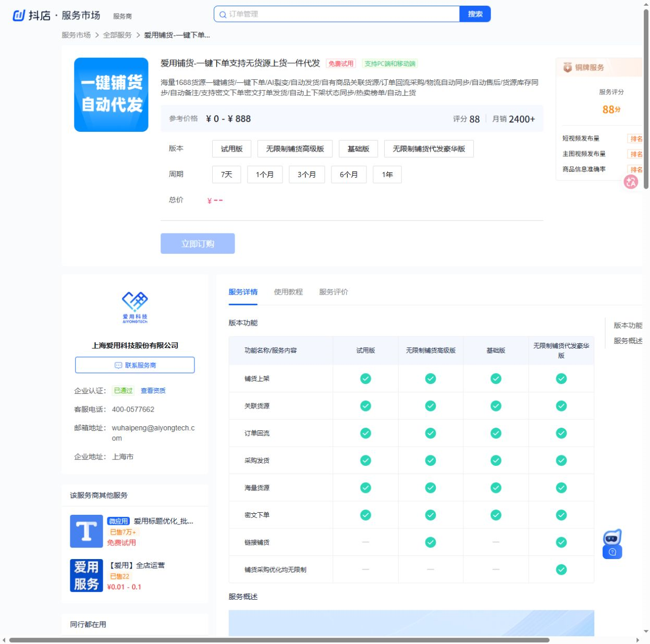Click the 服务评分 88分 score
650x644 pixels.
click(611, 109)
